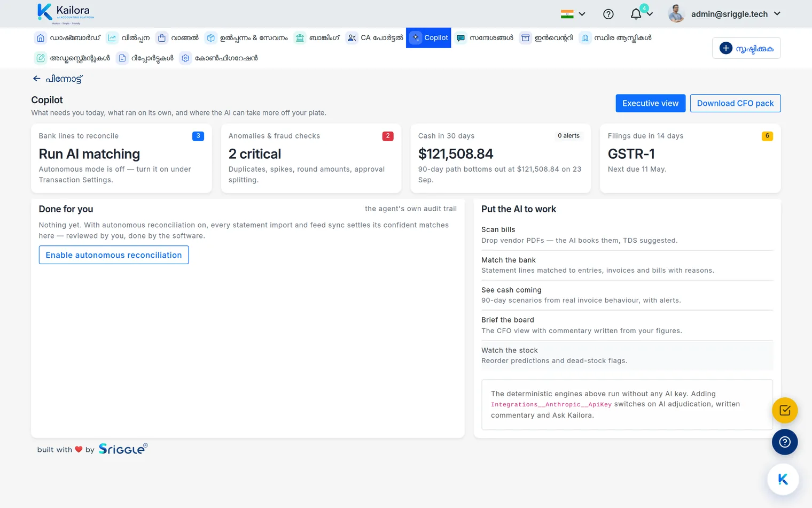Open the Kailora K chat launcher
The width and height of the screenshot is (812, 508).
point(783,480)
